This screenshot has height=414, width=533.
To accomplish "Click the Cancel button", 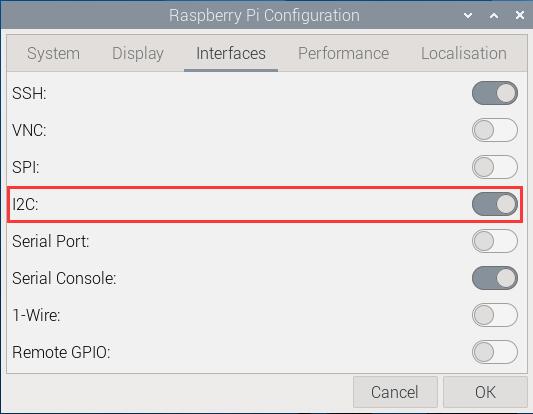I will coord(395,392).
